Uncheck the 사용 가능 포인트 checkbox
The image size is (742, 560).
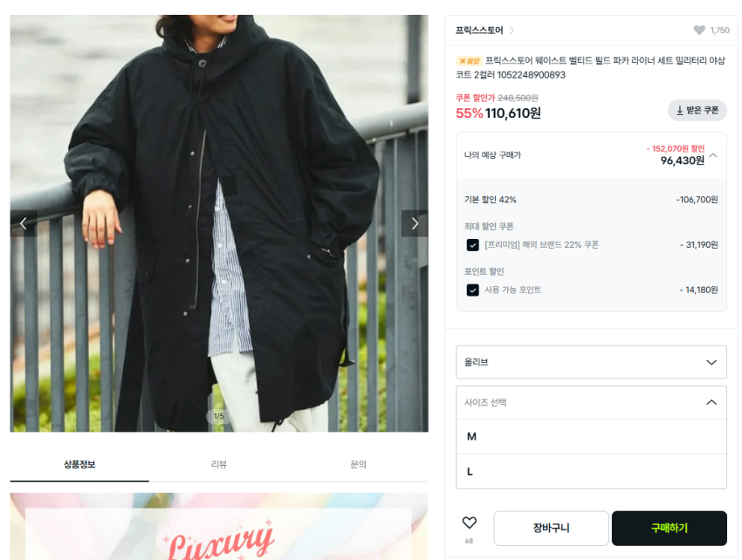[472, 290]
